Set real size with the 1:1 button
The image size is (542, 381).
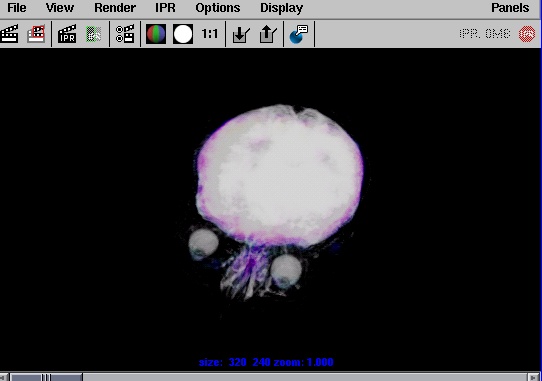click(210, 34)
